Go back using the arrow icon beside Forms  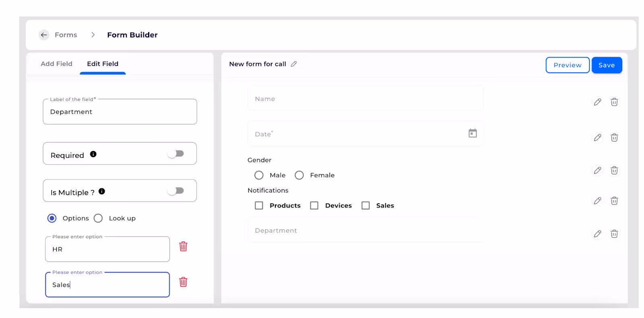pyautogui.click(x=44, y=35)
